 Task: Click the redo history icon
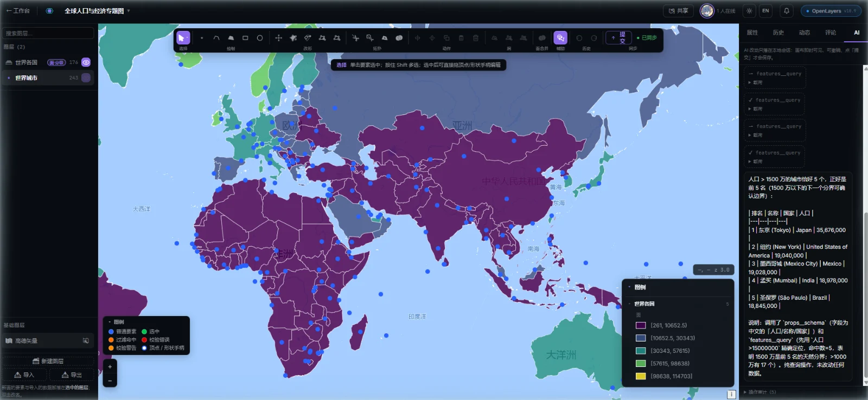tap(594, 38)
